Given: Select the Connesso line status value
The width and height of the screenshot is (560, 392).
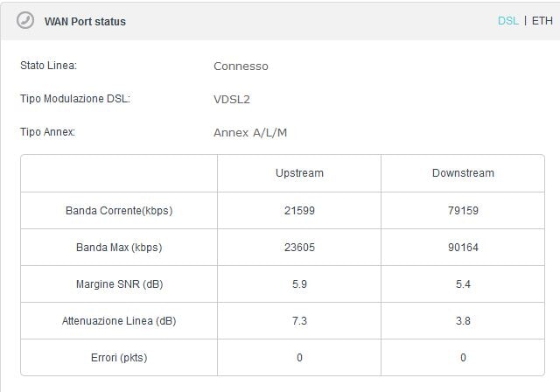Looking at the screenshot, I should point(241,66).
